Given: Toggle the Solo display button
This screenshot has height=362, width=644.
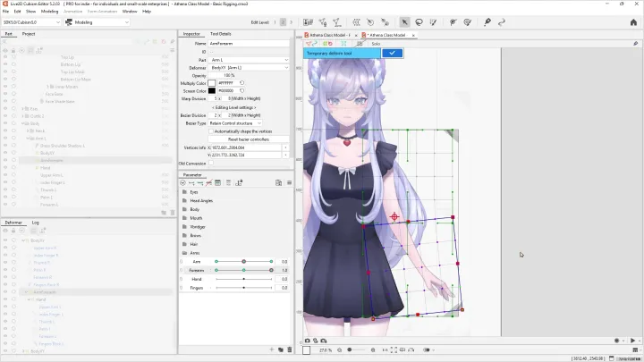Looking at the screenshot, I should pos(376,44).
